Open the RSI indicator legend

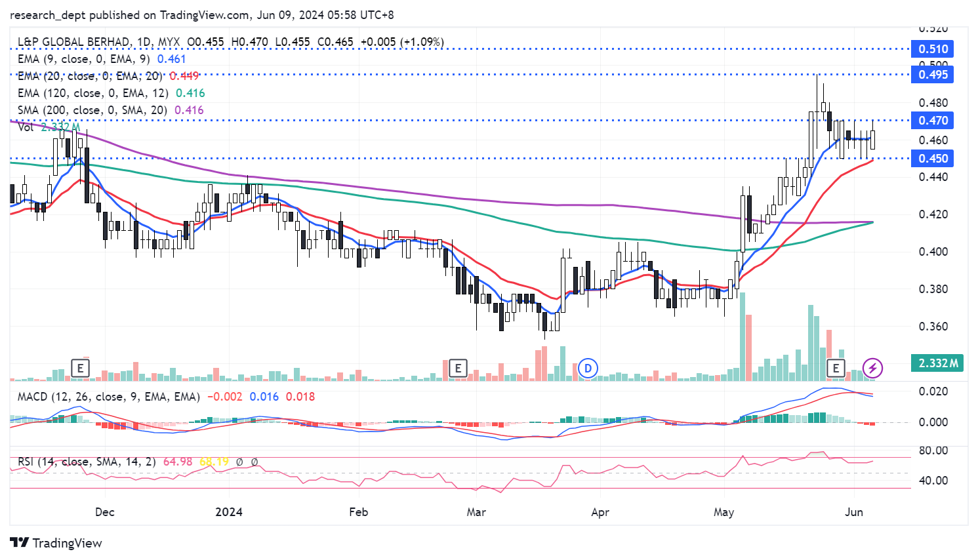coord(87,462)
